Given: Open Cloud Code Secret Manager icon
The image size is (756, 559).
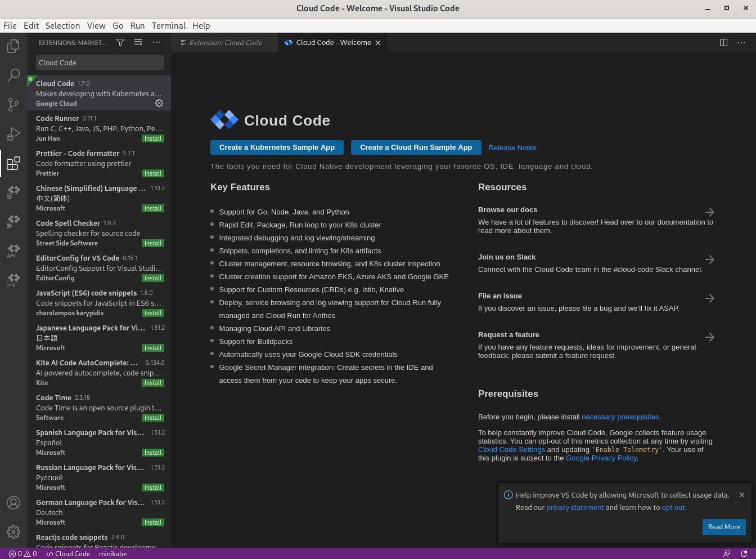Looking at the screenshot, I should pyautogui.click(x=13, y=280).
